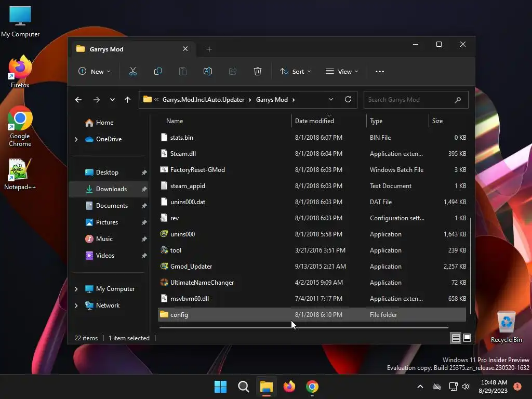This screenshot has height=399, width=532.
Task: Go back with the left arrow
Action: pos(78,100)
